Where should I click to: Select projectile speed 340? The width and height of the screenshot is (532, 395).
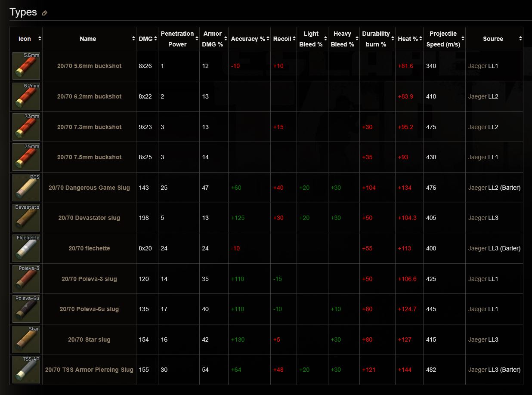(x=431, y=66)
